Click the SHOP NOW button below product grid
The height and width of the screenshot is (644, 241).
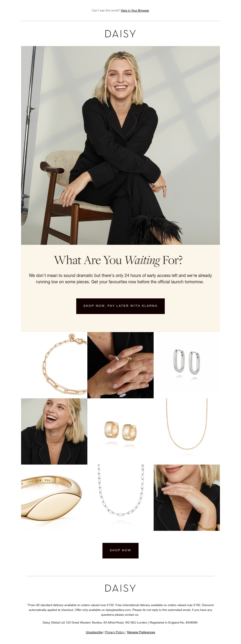coord(120,551)
